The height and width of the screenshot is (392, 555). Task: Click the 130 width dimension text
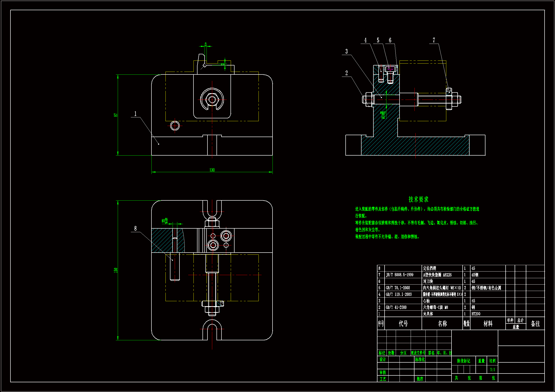pyautogui.click(x=212, y=170)
